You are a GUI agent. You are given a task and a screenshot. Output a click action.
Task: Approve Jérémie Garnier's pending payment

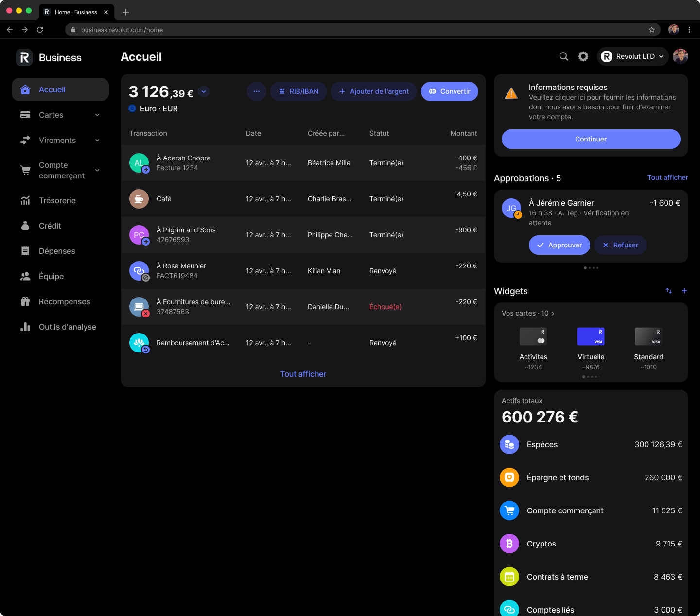(x=559, y=245)
